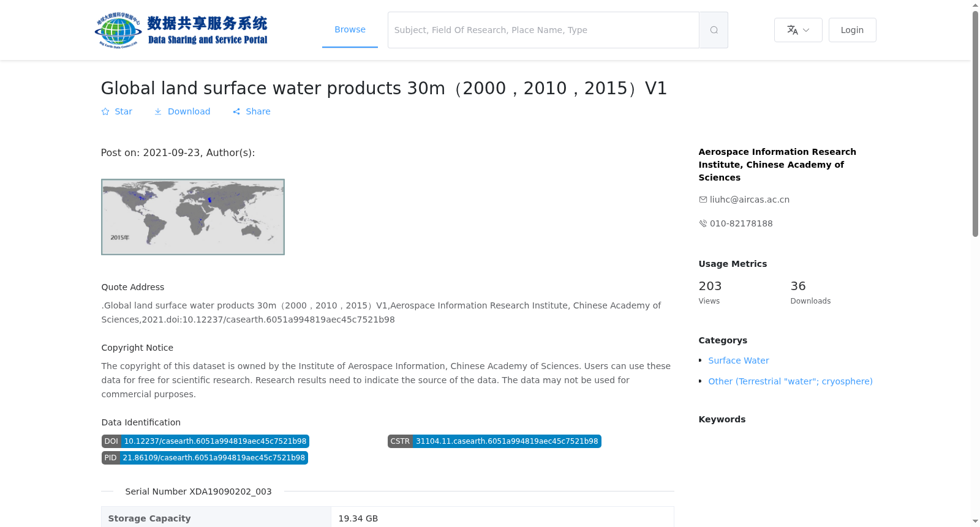The width and height of the screenshot is (980, 527).
Task: Click the CSTR identifier badge
Action: point(494,441)
